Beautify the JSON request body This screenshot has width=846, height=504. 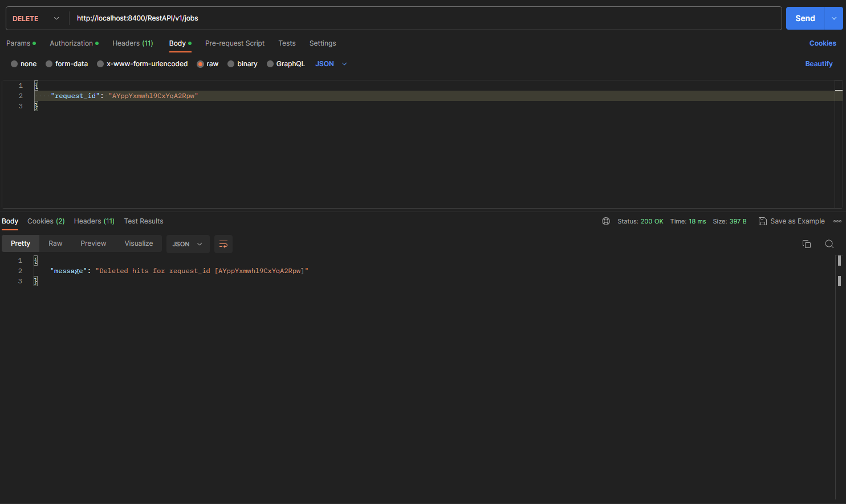pos(819,63)
